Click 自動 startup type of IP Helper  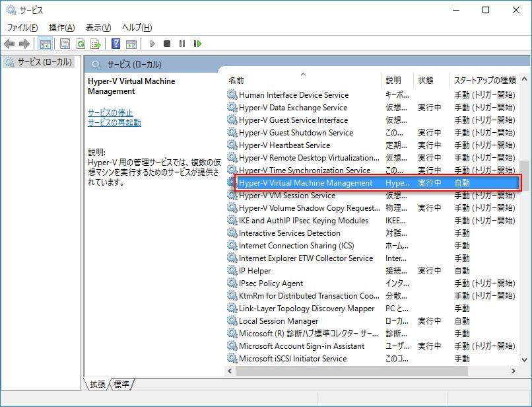click(462, 271)
